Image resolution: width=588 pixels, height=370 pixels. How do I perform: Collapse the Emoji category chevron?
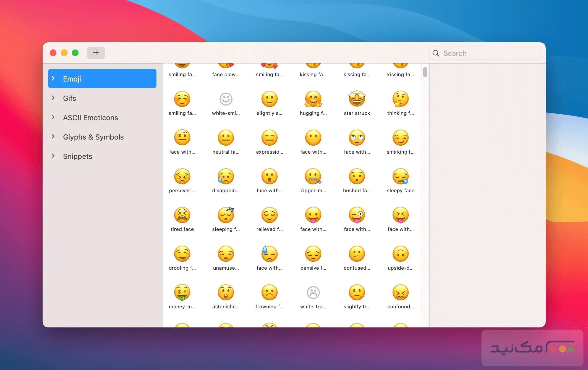pos(53,78)
